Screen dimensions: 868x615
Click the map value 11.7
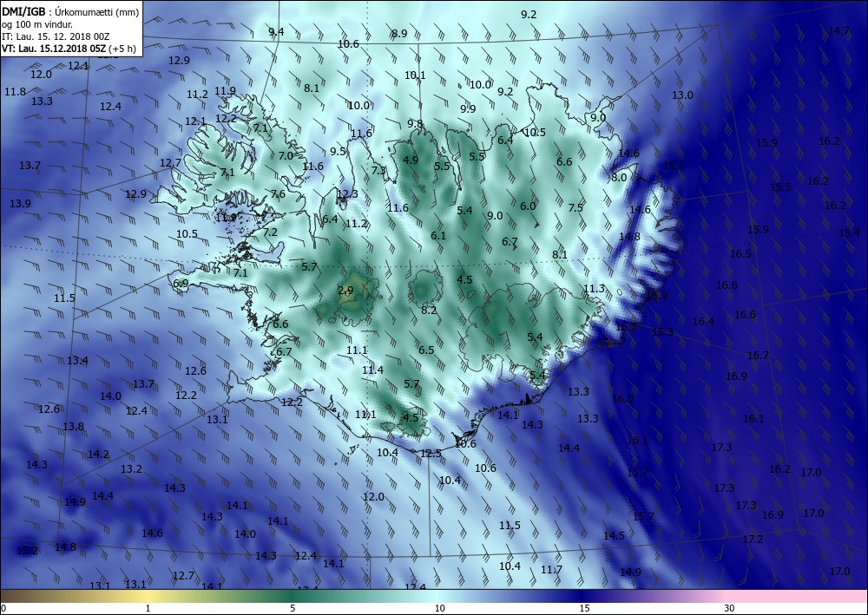pyautogui.click(x=551, y=570)
